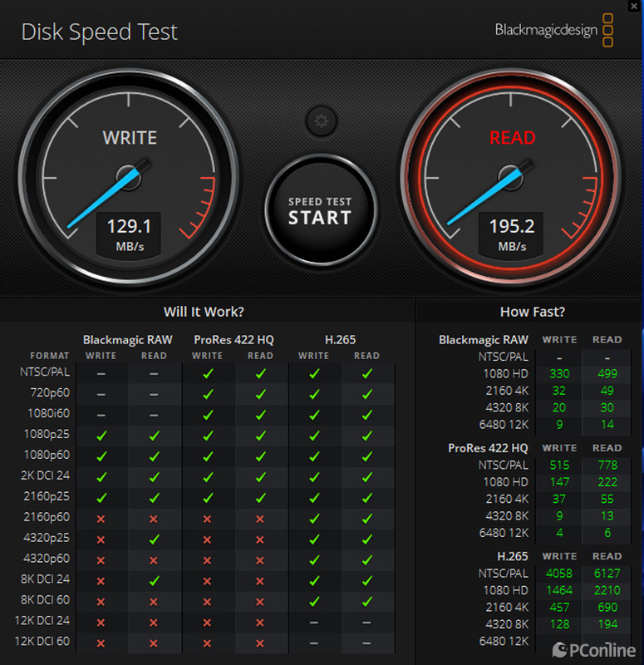Click 12K DCI 60 ProRes read red cross
This screenshot has height=665, width=644.
[x=260, y=643]
